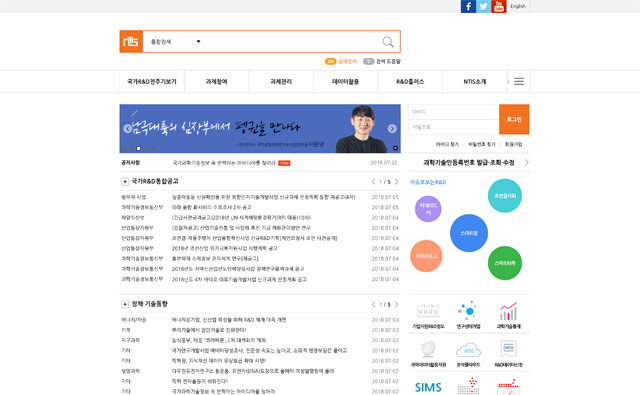Screen dimensions: 640x395
Task: Open the NTIS cloud analysis icon
Action: (x=468, y=350)
